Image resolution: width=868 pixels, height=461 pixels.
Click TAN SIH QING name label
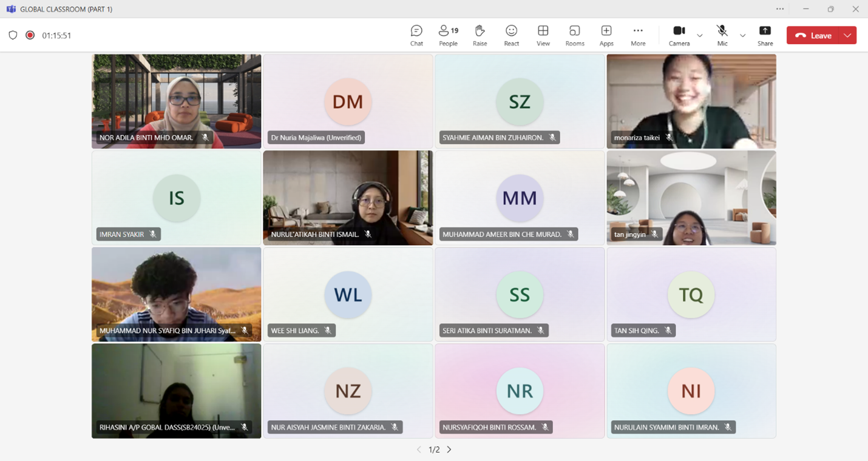coord(637,331)
